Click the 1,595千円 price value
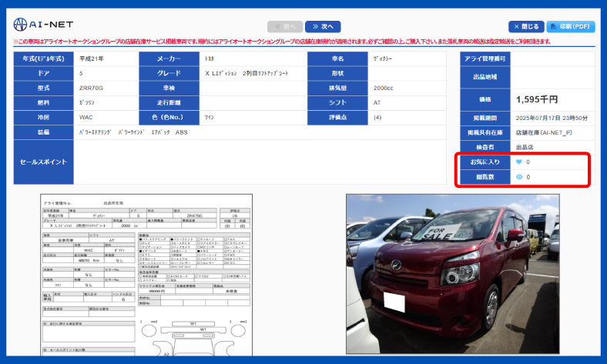The height and width of the screenshot is (364, 607). coord(538,99)
